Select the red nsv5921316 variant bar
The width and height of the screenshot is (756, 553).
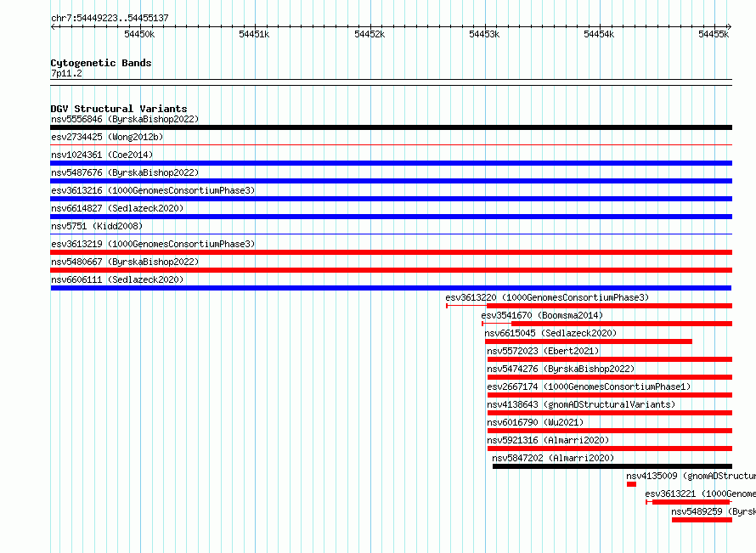pyautogui.click(x=609, y=449)
